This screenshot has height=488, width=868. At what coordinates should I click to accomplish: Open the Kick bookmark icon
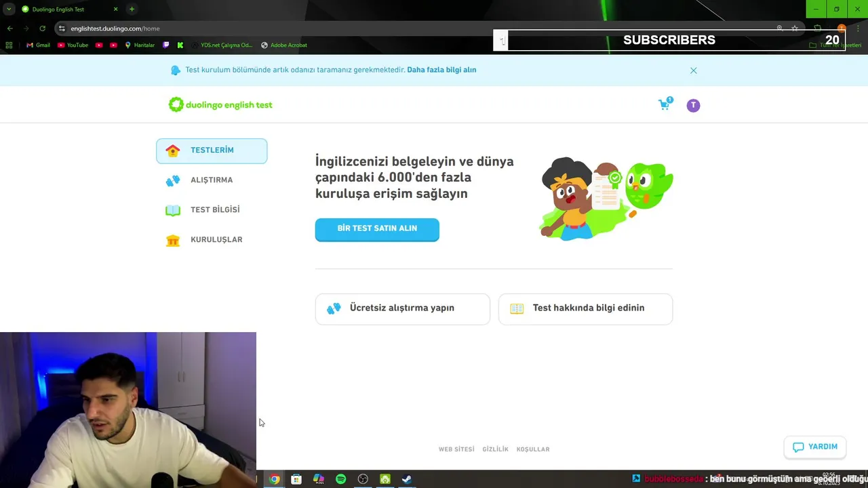tap(180, 45)
